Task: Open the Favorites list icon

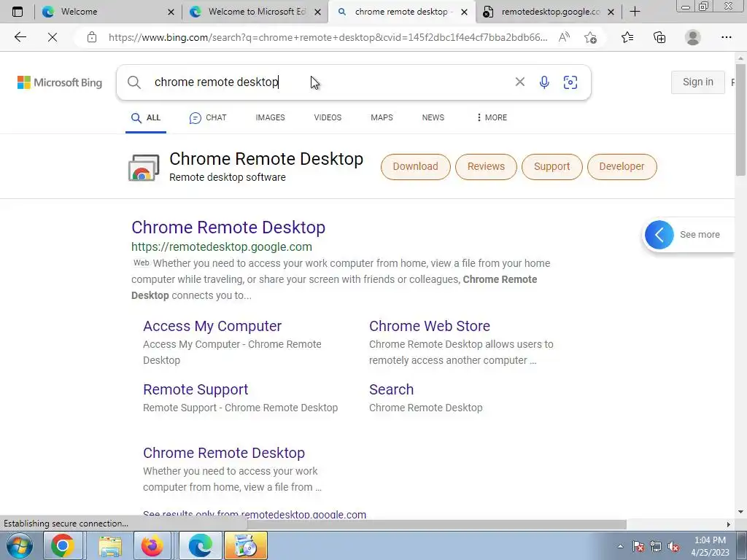Action: tap(627, 37)
